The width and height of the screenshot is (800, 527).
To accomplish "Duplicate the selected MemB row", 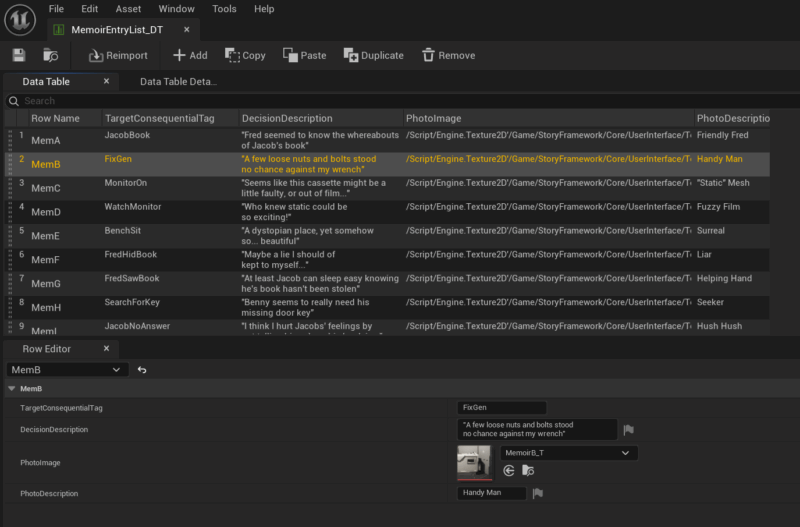I will [373, 55].
